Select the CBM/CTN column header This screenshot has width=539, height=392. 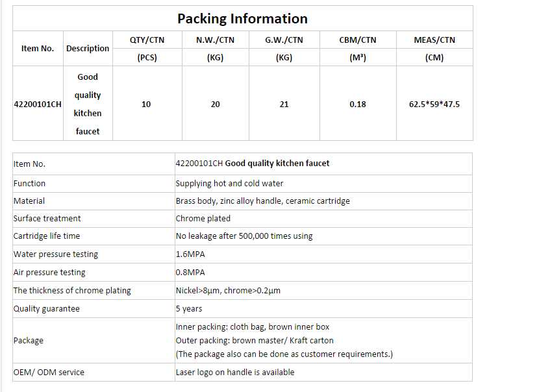(x=357, y=40)
